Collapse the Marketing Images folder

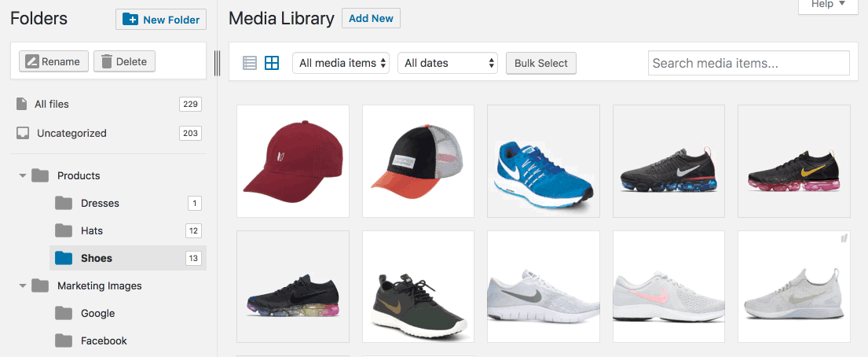[x=23, y=285]
